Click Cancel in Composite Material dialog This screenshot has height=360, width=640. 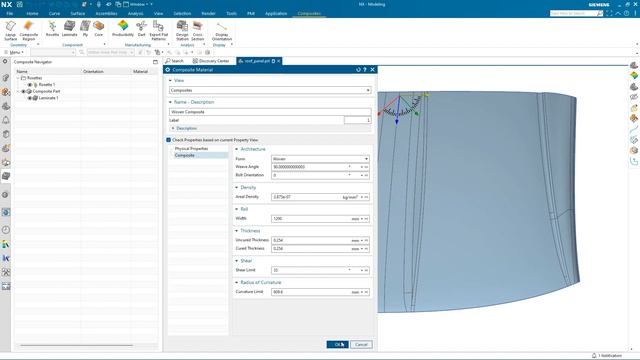point(361,344)
